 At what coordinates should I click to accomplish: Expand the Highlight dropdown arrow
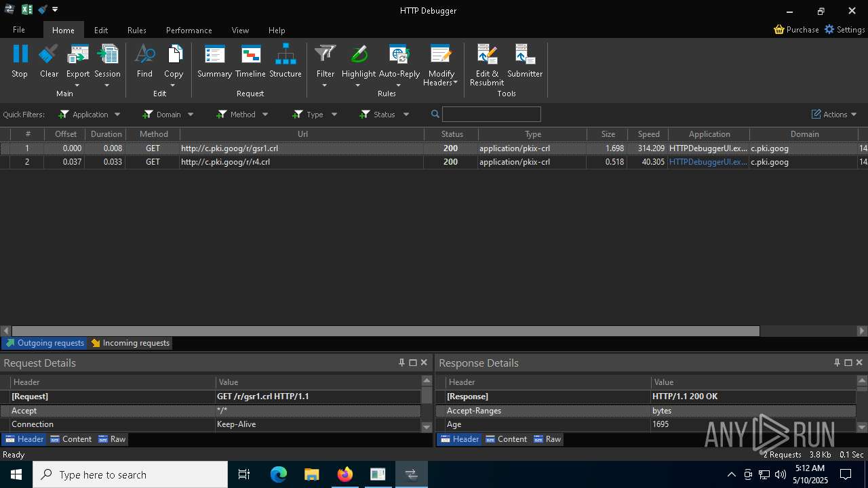357,85
